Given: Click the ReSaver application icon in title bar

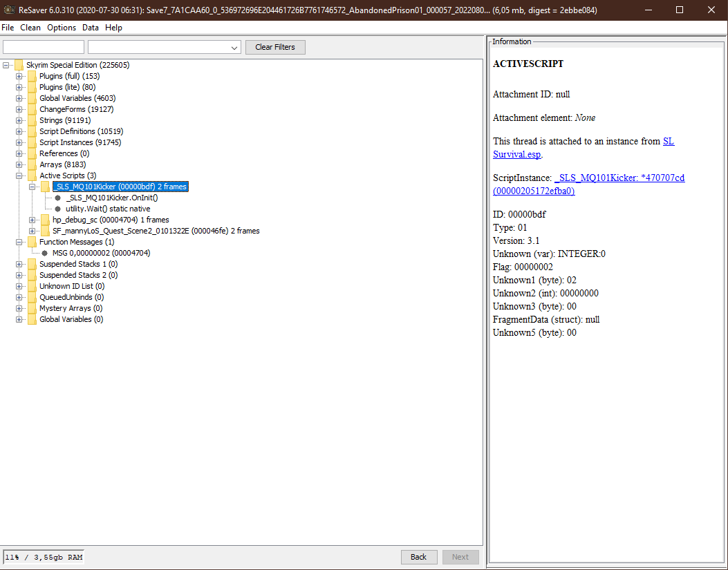Looking at the screenshot, I should coord(9,10).
